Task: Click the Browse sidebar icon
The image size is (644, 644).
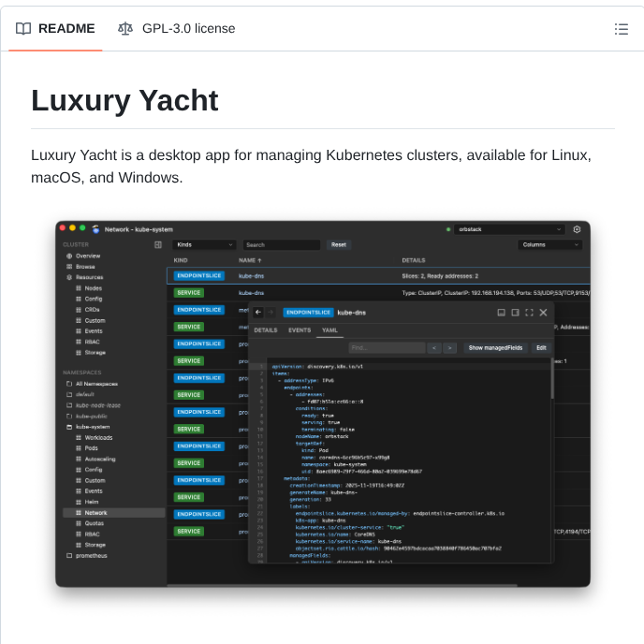Action: (x=69, y=267)
